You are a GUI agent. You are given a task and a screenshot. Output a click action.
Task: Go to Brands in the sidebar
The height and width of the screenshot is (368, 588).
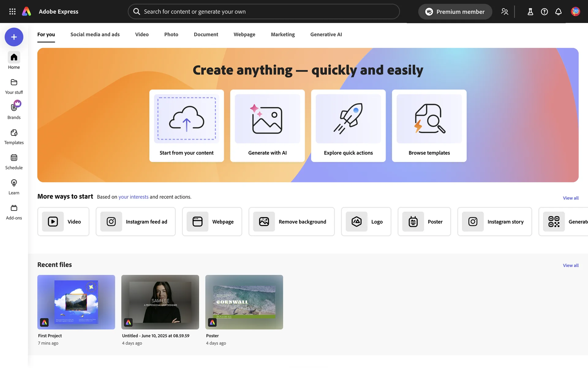[14, 111]
